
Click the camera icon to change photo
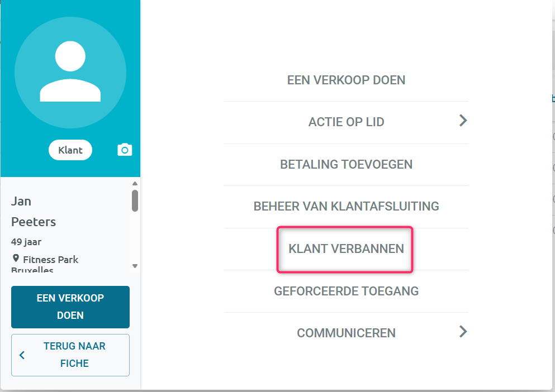click(x=125, y=150)
